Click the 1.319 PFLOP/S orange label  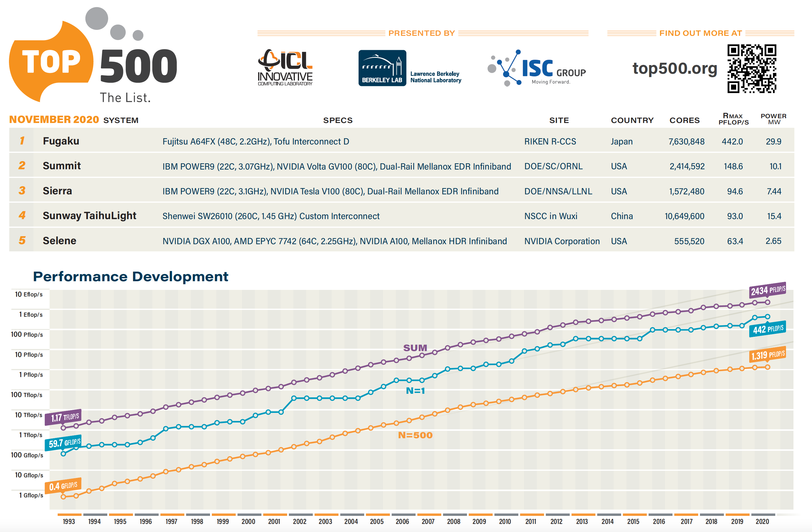point(768,355)
